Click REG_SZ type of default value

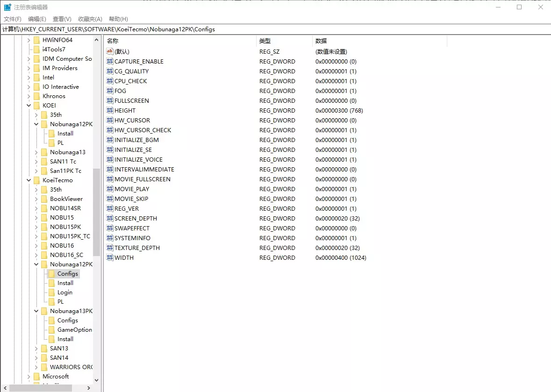(269, 52)
